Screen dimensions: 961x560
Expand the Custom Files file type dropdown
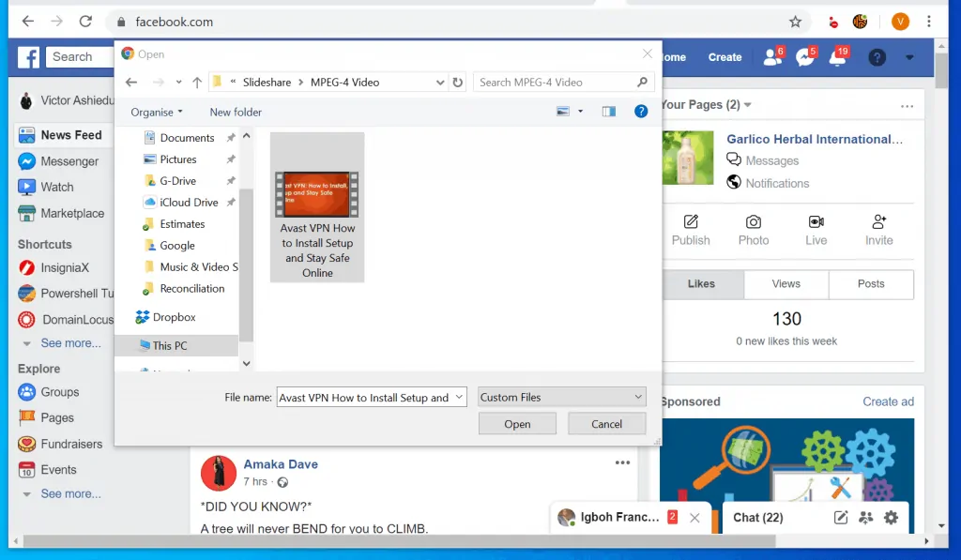click(x=638, y=396)
